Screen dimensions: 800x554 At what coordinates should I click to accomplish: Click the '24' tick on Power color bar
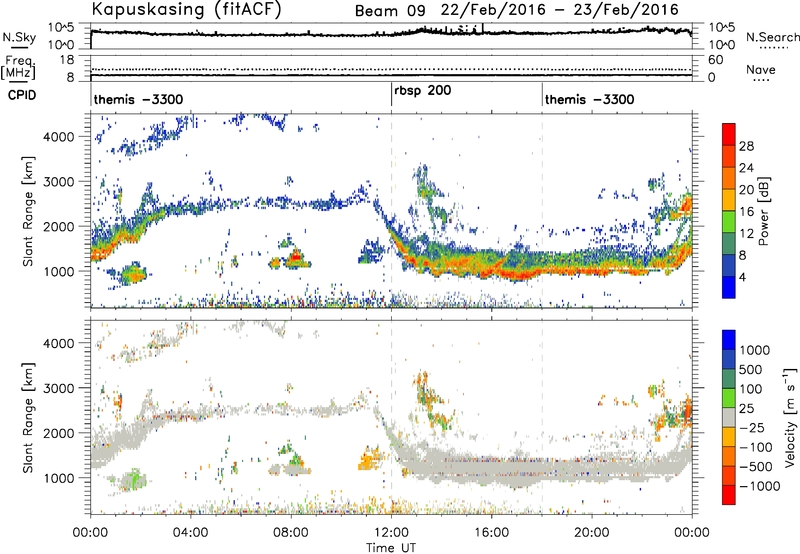tap(746, 168)
